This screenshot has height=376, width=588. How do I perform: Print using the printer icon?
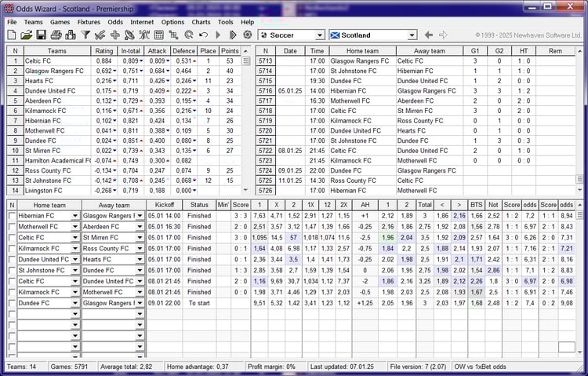click(x=56, y=35)
